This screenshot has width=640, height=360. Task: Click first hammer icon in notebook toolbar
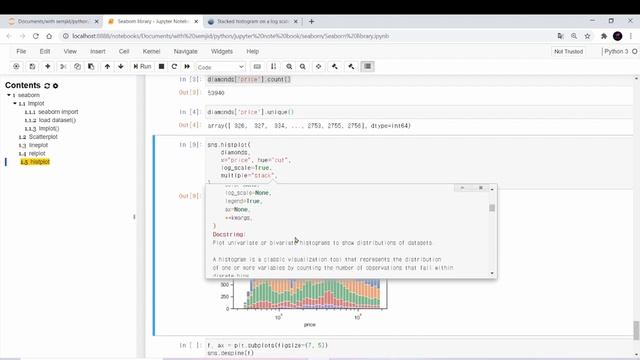pos(335,67)
